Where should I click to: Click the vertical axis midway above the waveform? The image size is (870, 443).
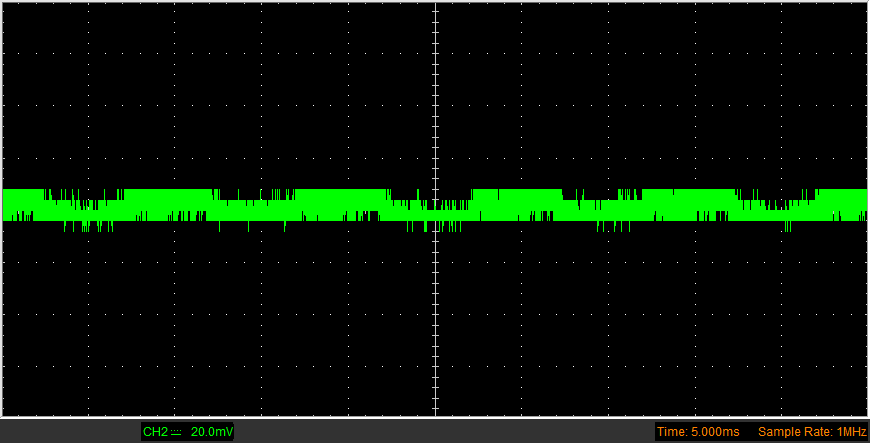[x=435, y=95]
